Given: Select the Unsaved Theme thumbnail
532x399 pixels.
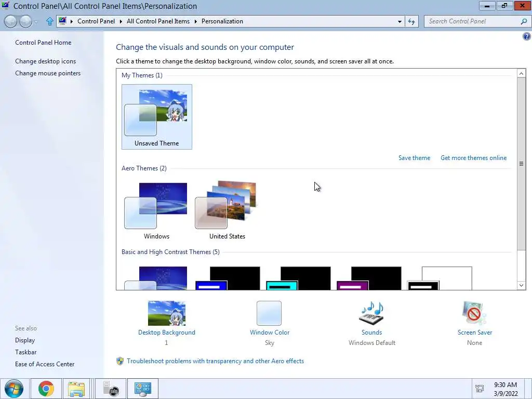Looking at the screenshot, I should click(157, 117).
